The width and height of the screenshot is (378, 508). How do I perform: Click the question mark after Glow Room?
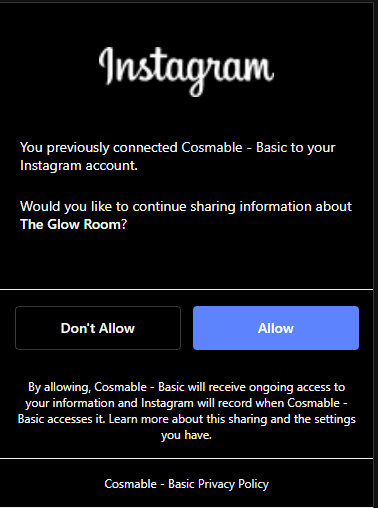pos(124,224)
